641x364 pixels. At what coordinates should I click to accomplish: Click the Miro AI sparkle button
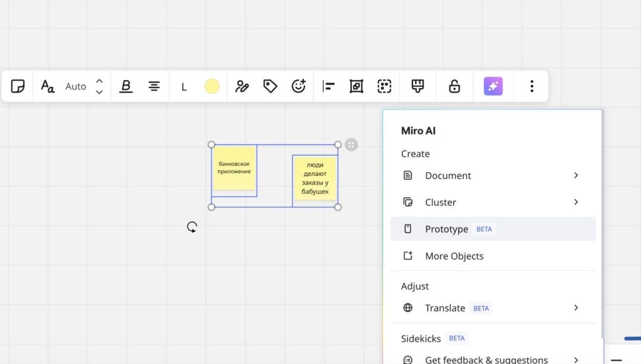(x=493, y=86)
